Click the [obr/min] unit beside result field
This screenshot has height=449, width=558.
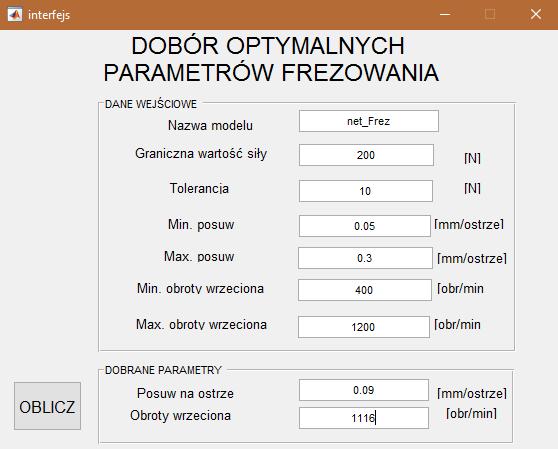pyautogui.click(x=472, y=413)
